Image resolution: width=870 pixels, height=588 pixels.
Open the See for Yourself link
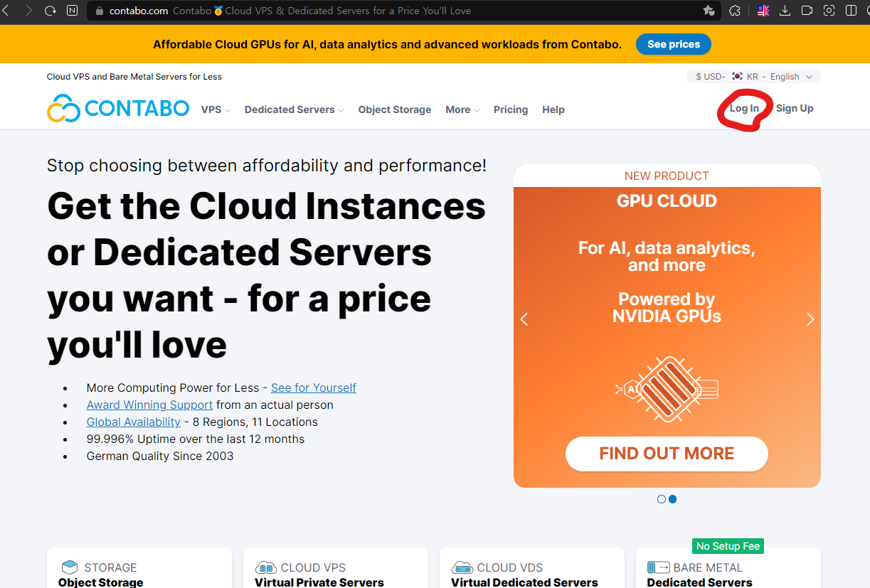click(x=314, y=387)
